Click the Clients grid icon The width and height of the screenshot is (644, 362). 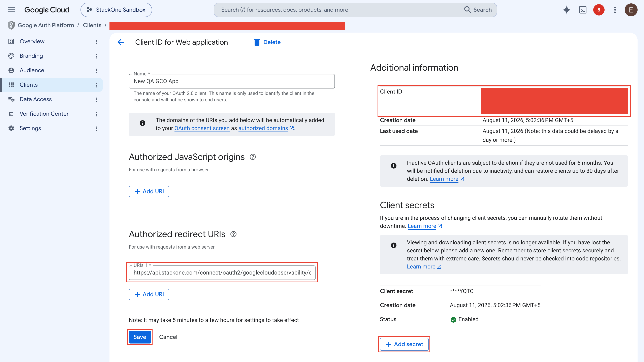point(11,85)
